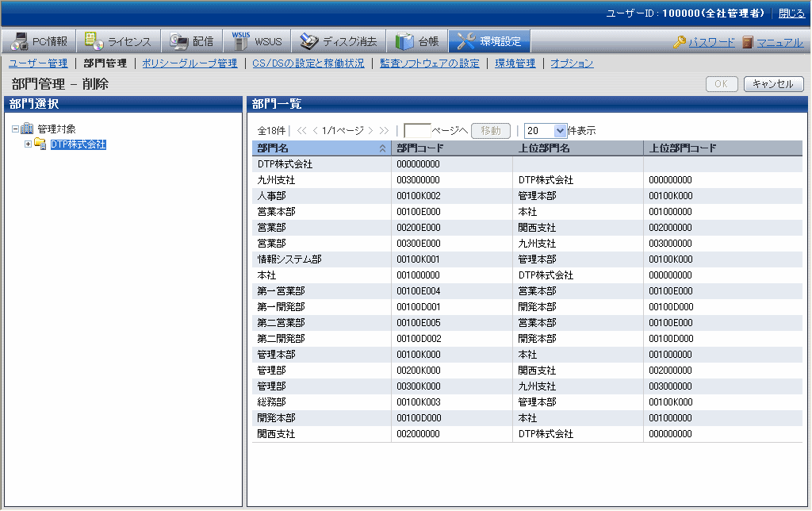Open the ディスク消去 tab icon
The width and height of the screenshot is (812, 511).
(308, 41)
